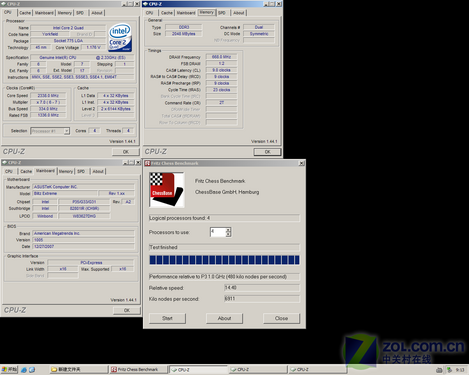
Task: Select the DC Mode value 'Symmetric'
Action: (x=259, y=34)
